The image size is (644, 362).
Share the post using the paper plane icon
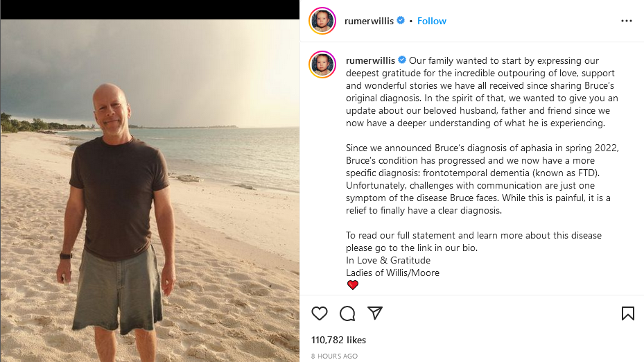[375, 313]
